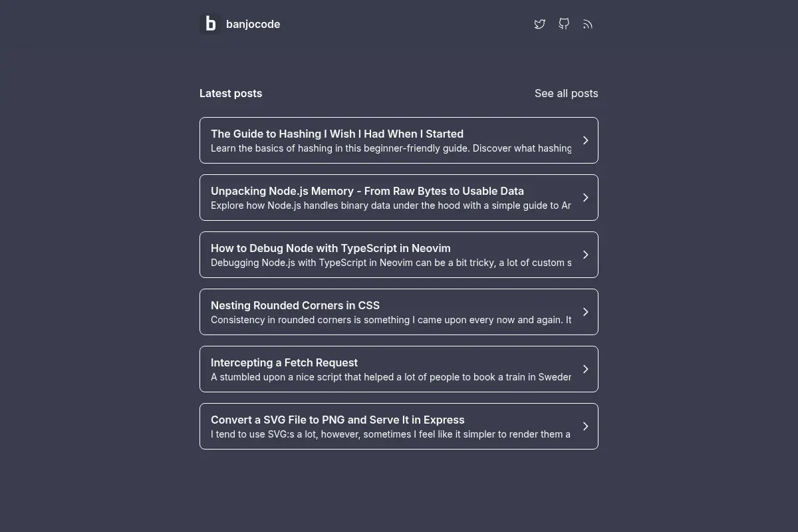Click chevron on Nesting Rounded Corners card
Screen dimensions: 798x532
(585, 312)
